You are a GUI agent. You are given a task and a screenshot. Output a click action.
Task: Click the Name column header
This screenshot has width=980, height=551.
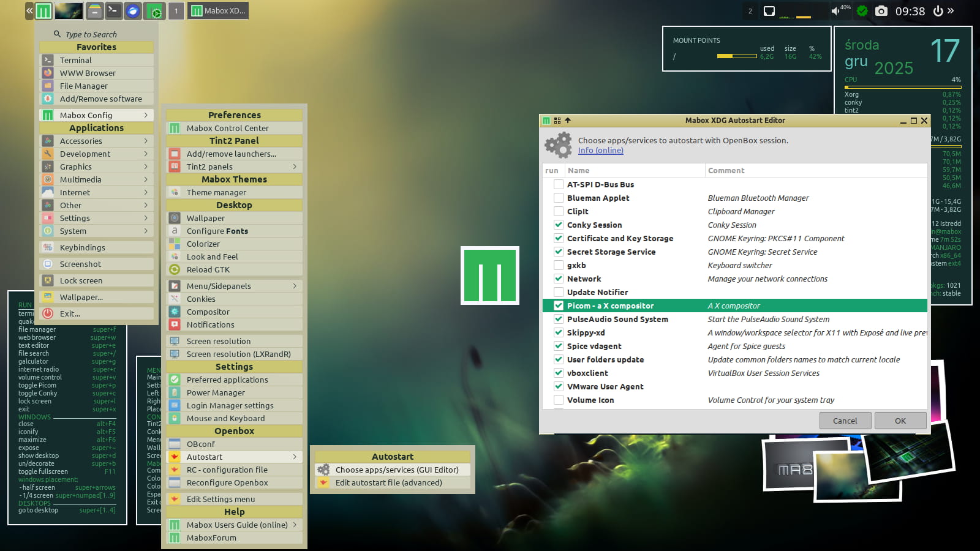[578, 171]
